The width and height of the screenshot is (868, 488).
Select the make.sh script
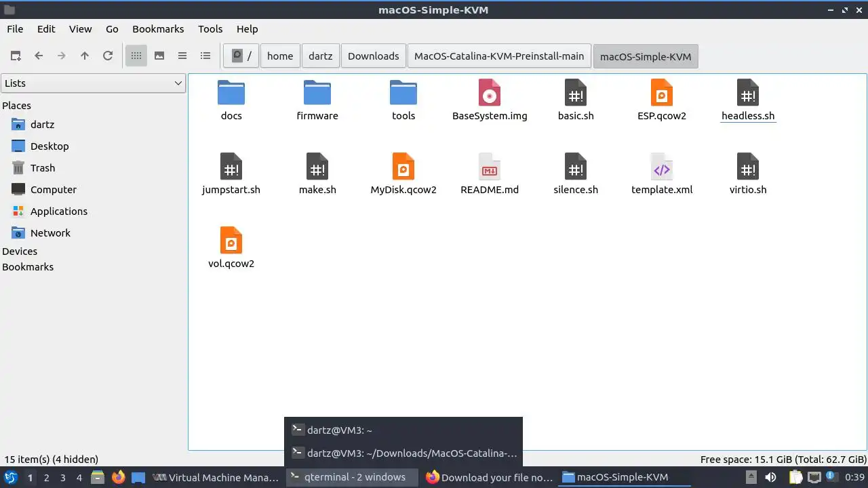pos(317,174)
